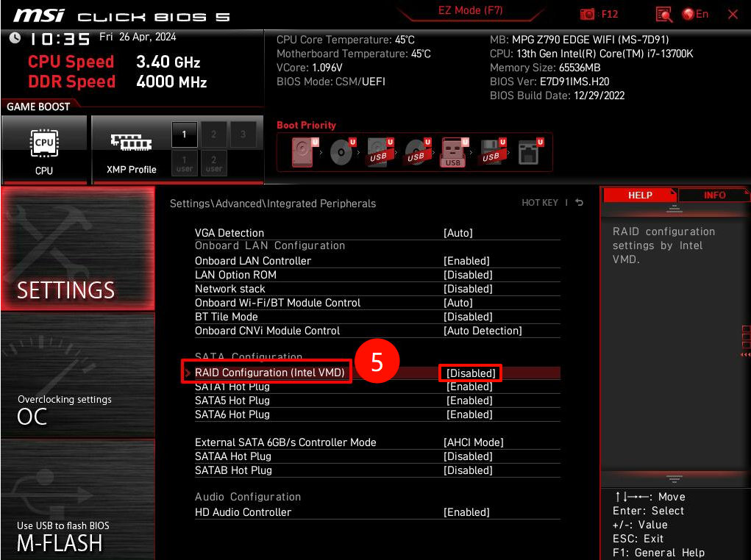Select the highlighted USB key boot device icon
The width and height of the screenshot is (751, 560).
(453, 152)
